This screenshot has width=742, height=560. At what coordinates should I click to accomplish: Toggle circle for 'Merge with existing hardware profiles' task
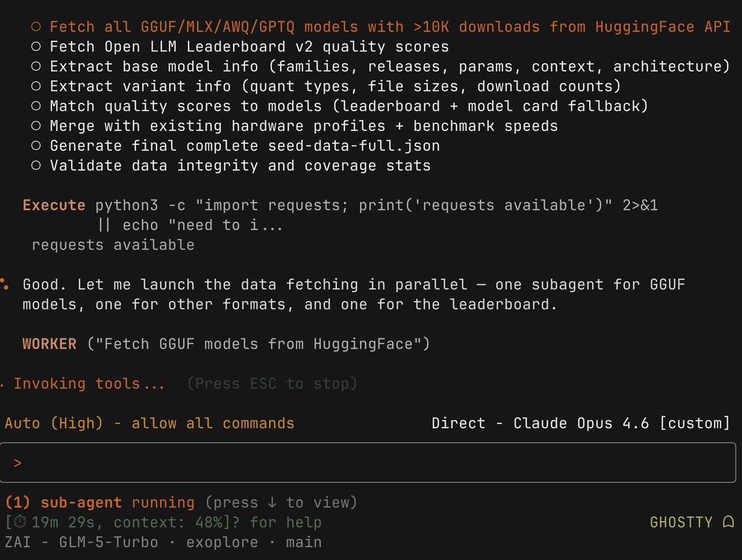click(x=36, y=126)
